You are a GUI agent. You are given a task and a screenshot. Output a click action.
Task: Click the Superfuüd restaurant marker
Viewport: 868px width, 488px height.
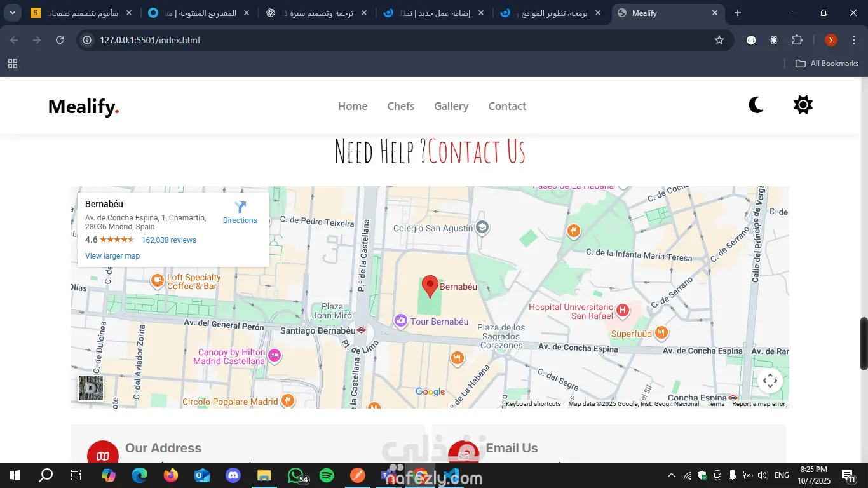coord(661,332)
